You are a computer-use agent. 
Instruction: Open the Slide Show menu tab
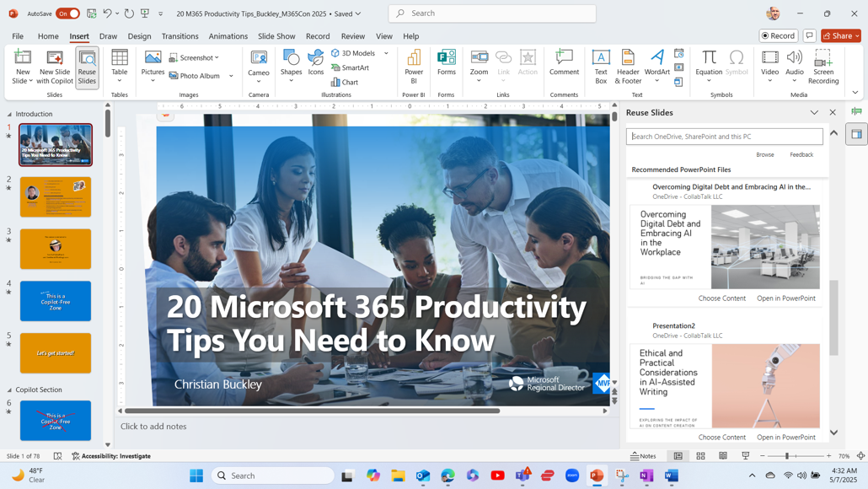[276, 36]
